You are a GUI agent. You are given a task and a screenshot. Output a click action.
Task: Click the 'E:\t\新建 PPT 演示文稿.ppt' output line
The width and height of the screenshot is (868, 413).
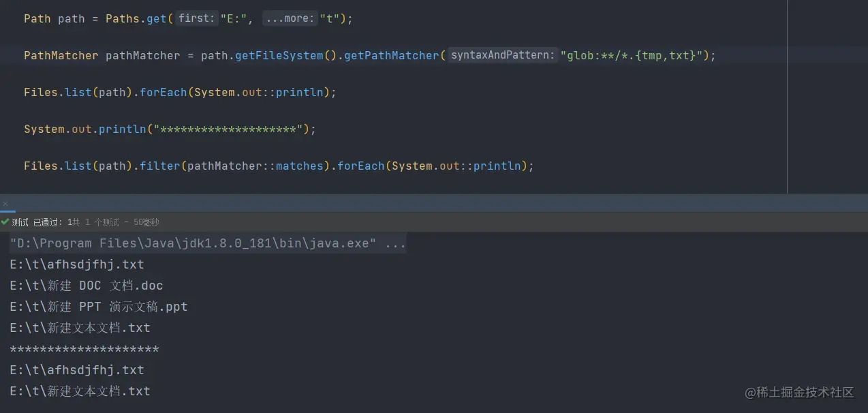click(x=99, y=307)
